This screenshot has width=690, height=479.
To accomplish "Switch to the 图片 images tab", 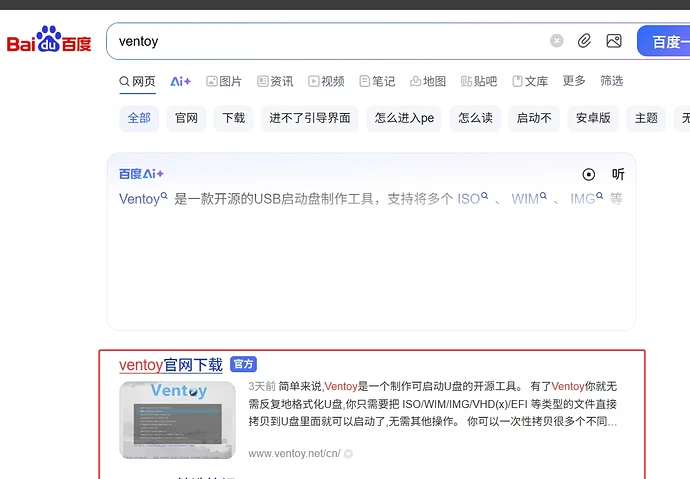I will click(224, 81).
